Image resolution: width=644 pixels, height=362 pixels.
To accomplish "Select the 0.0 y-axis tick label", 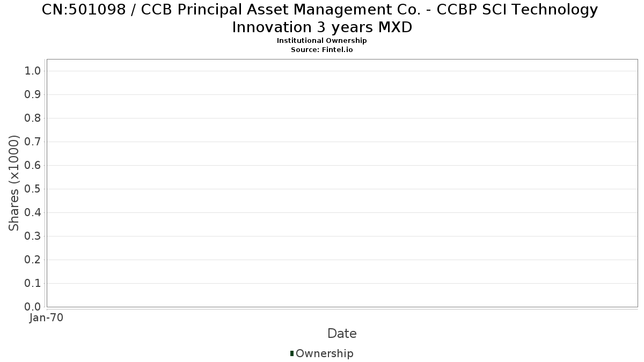I will tap(33, 307).
